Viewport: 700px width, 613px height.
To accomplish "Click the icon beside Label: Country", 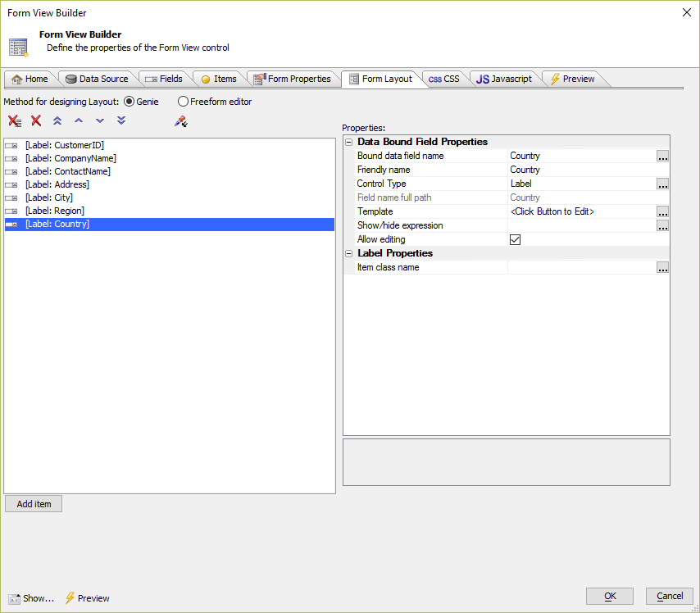I will point(11,224).
